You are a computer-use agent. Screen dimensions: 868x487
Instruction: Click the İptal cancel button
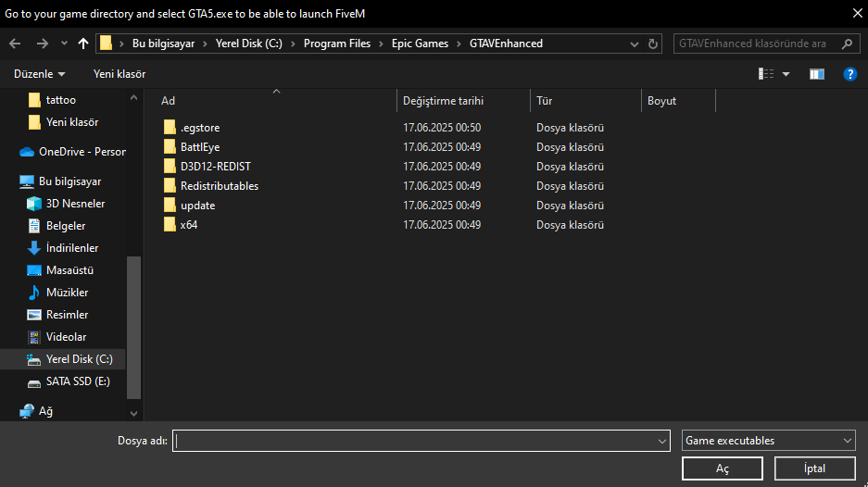(x=815, y=468)
